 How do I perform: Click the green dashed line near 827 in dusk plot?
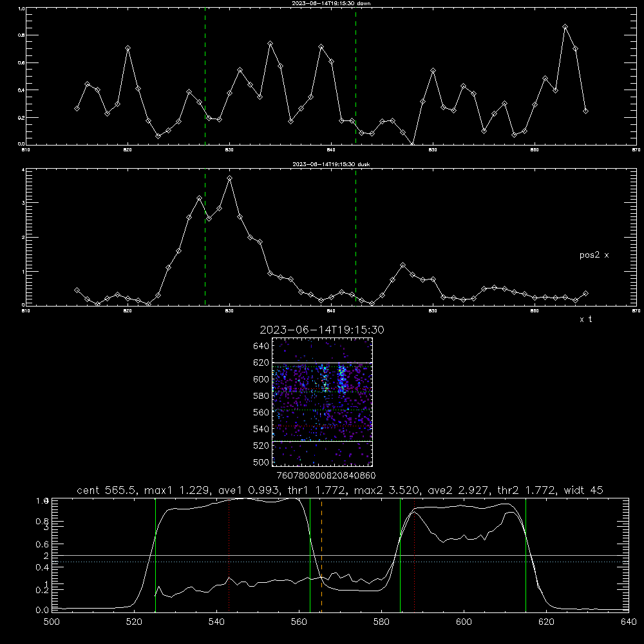(205, 238)
